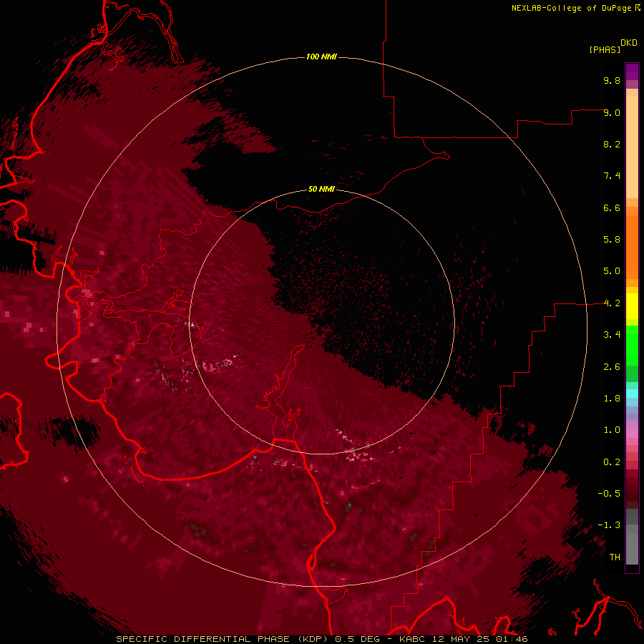The image size is (644, 644).
Task: Click the yellow segment of the color bar
Action: (x=632, y=306)
